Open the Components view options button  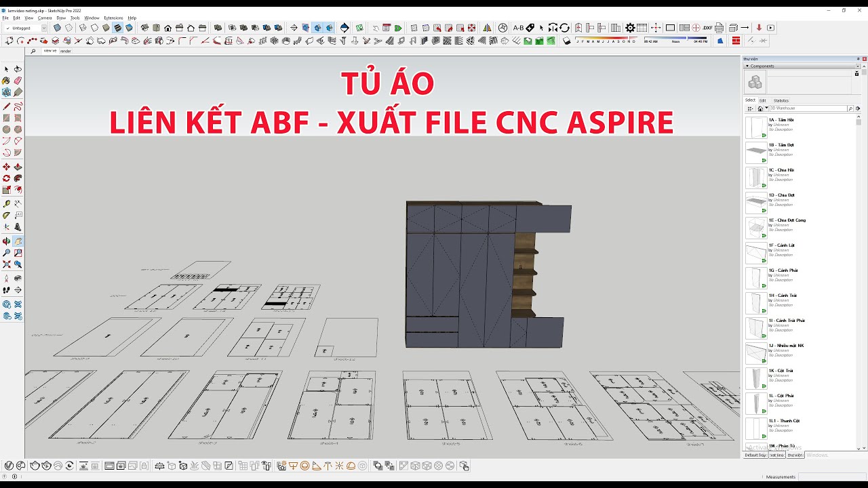750,108
